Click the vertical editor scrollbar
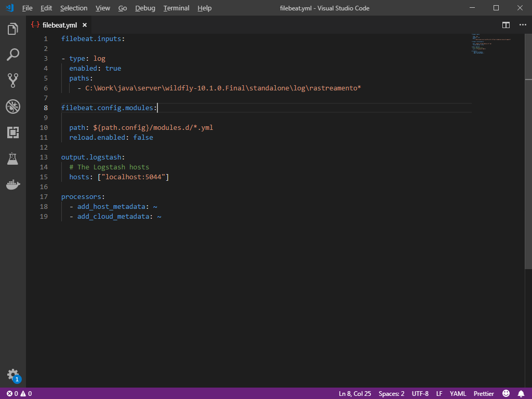The width and height of the screenshot is (532, 399). (528, 152)
